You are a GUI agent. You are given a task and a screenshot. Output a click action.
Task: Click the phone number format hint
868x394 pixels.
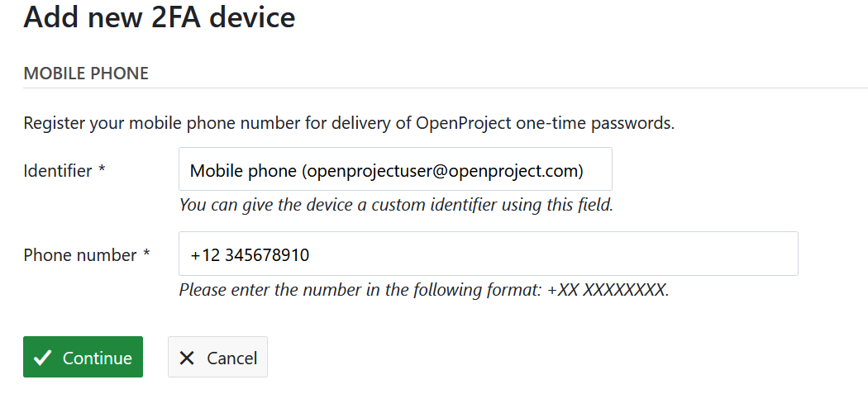423,290
